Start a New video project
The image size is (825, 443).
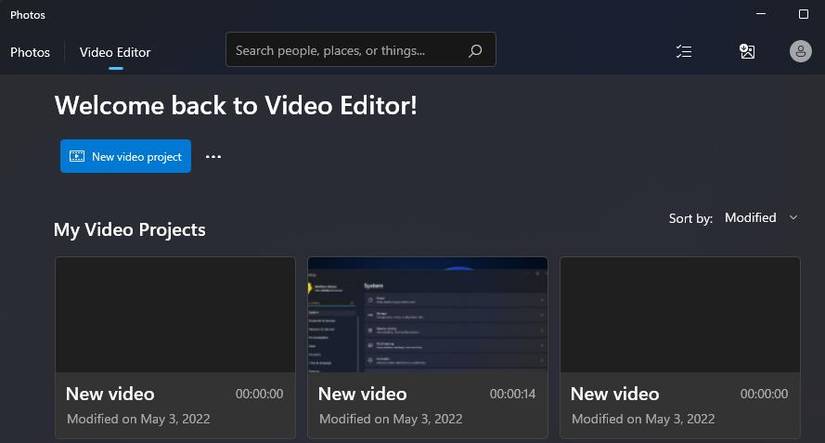coord(126,156)
